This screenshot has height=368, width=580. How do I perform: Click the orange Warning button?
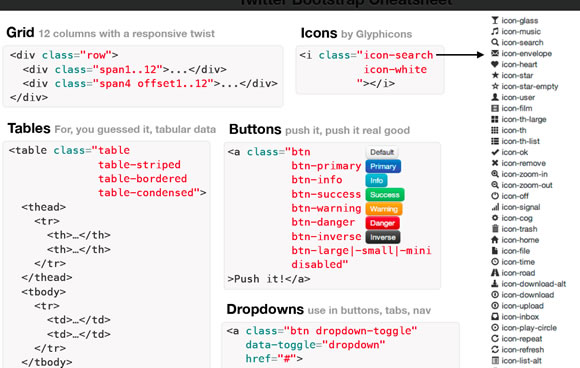[x=384, y=209]
